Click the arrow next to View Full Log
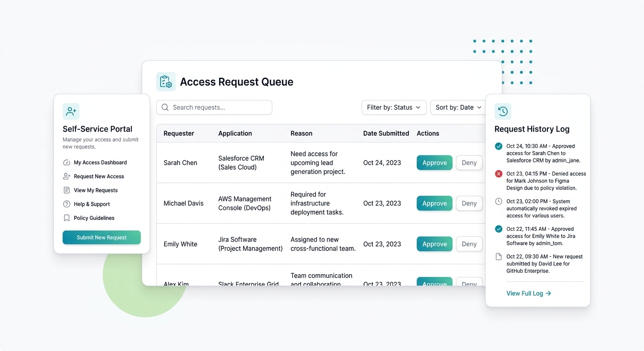 pos(548,293)
